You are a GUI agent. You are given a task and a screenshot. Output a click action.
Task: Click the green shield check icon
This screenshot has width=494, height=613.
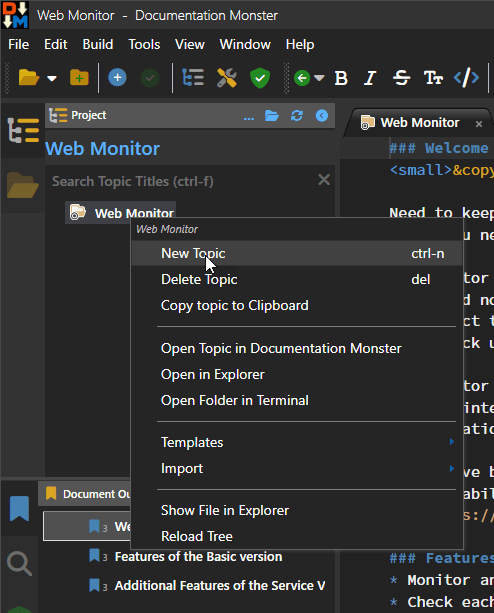pos(260,78)
